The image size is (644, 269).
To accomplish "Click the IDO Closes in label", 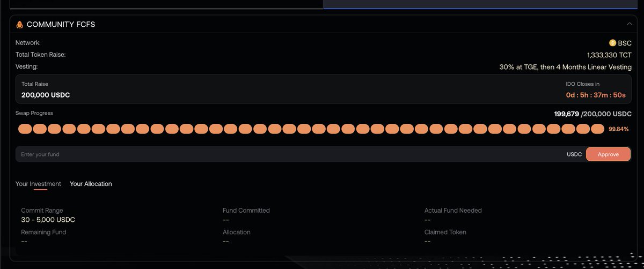I will point(583,84).
